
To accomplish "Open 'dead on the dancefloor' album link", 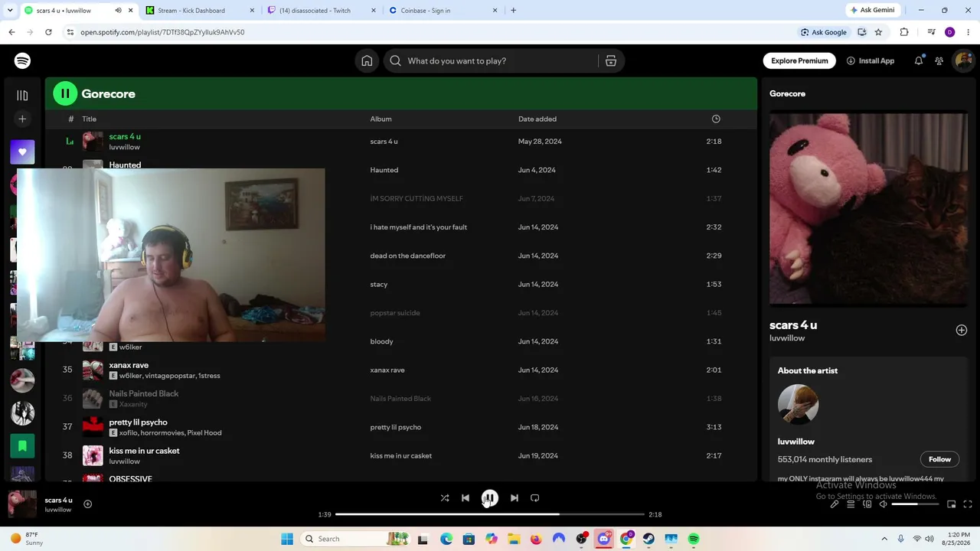I will pos(407,256).
